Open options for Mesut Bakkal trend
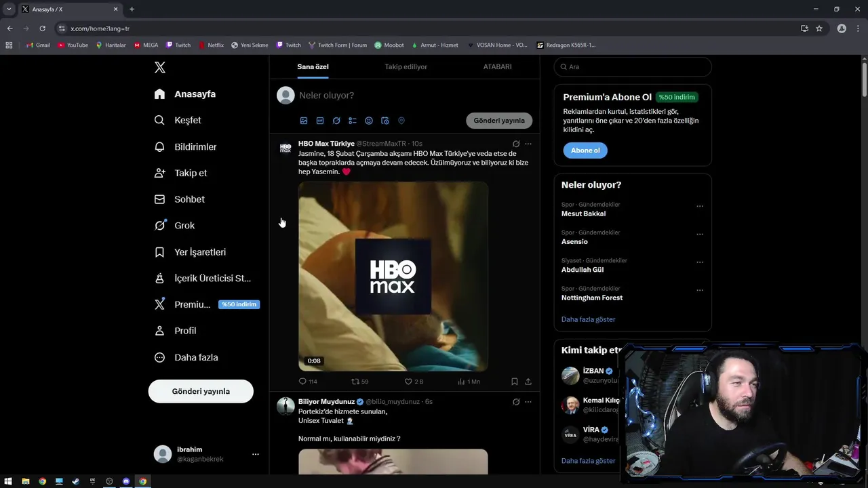 point(700,206)
